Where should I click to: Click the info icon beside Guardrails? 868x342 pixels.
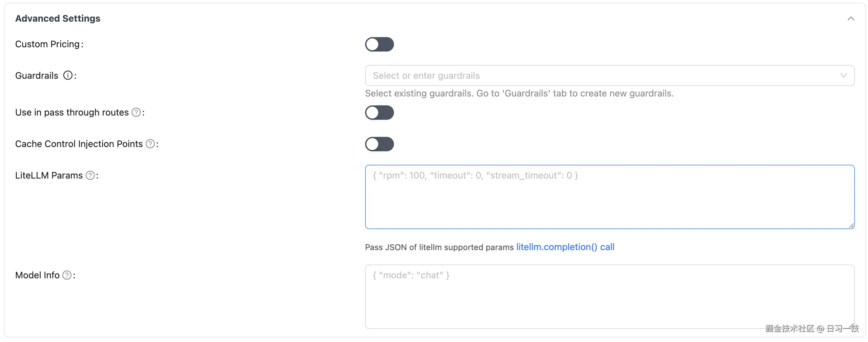(69, 75)
